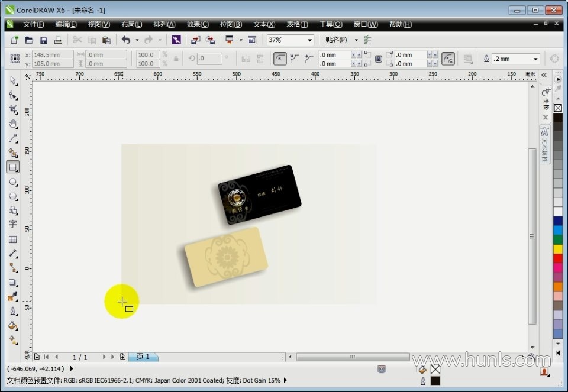Click the Save icon in the toolbar
The width and height of the screenshot is (568, 392).
[x=43, y=40]
